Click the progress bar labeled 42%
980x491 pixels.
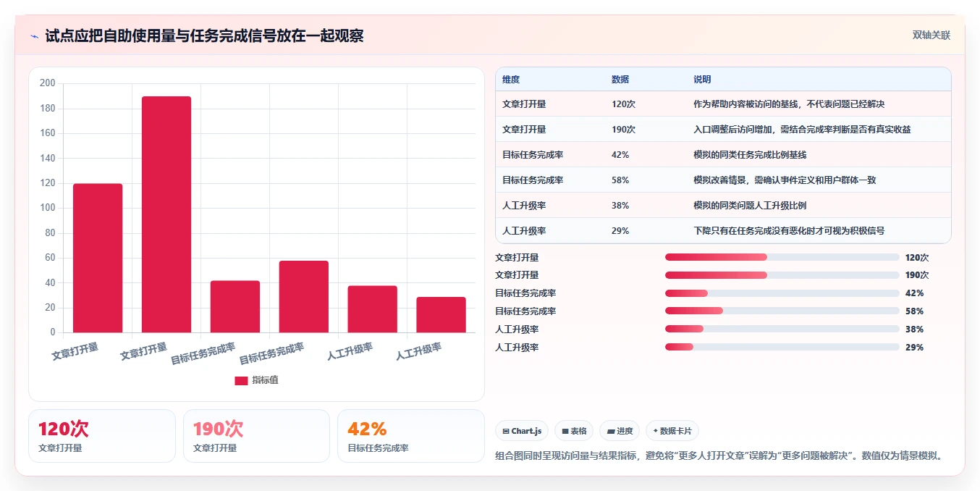782,293
